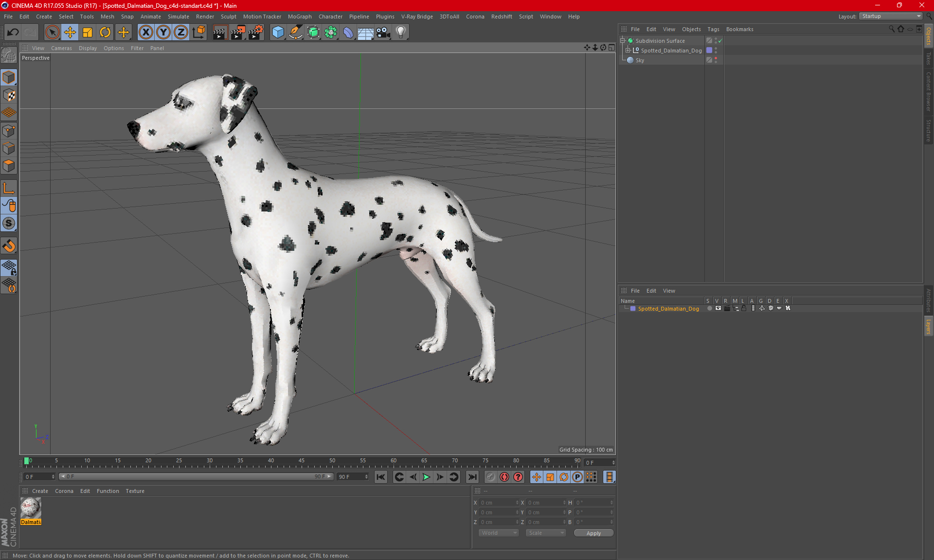Select the Rotate tool in top toolbar
The width and height of the screenshot is (934, 560).
(x=105, y=33)
